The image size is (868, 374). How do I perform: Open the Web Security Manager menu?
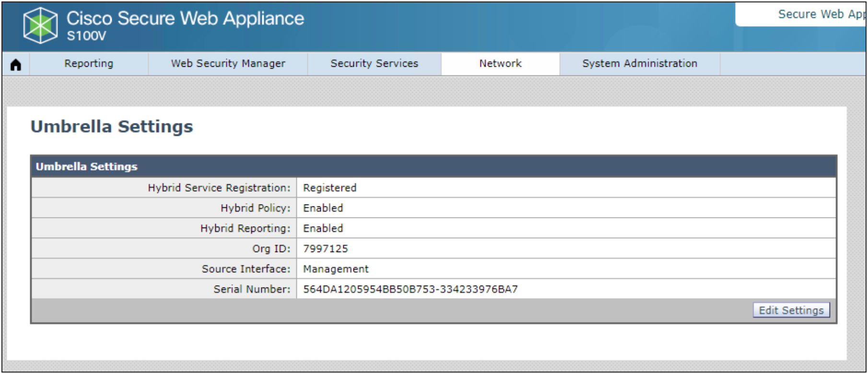[x=228, y=63]
